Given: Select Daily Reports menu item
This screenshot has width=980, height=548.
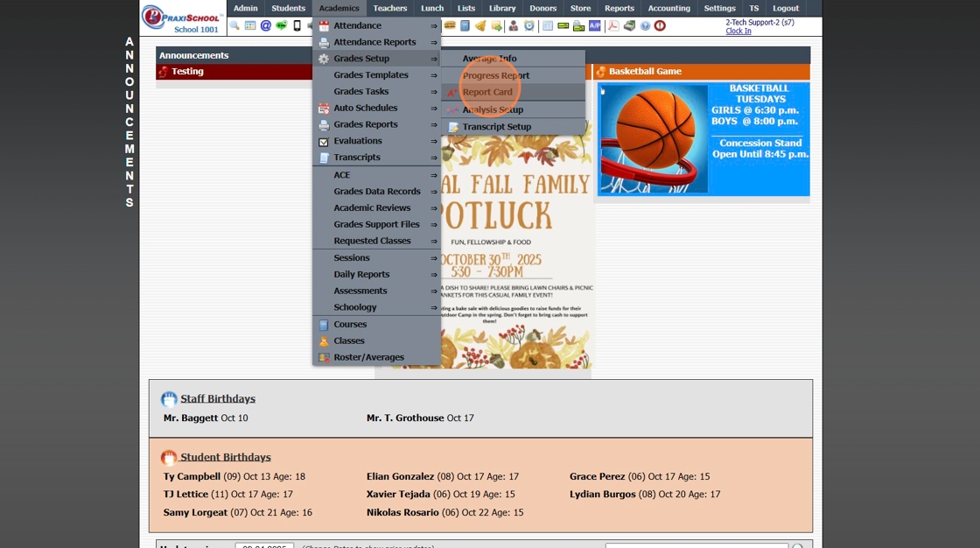Looking at the screenshot, I should click(x=377, y=274).
